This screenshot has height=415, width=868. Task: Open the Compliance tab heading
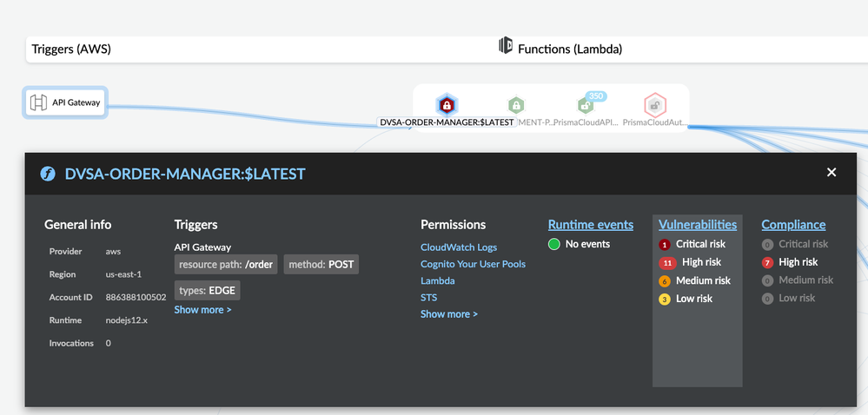(793, 225)
